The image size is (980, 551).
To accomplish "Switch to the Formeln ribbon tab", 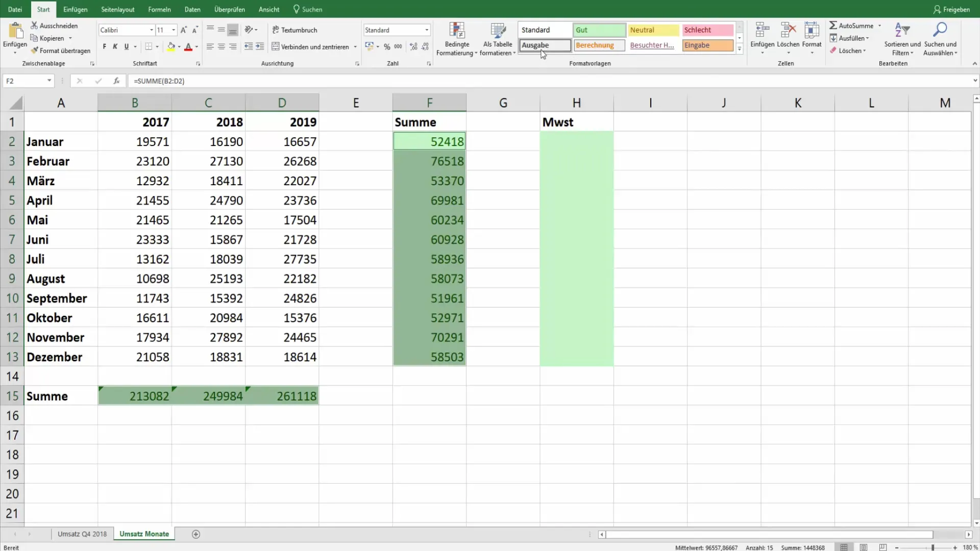I will point(159,9).
